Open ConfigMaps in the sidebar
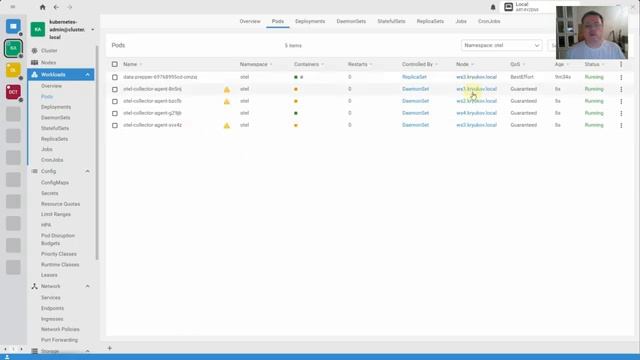 tap(55, 182)
